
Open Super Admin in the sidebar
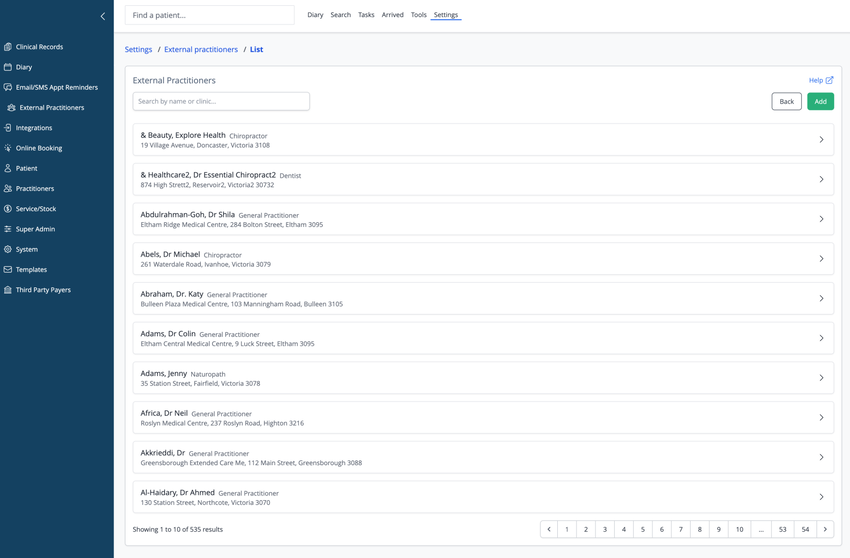(35, 229)
